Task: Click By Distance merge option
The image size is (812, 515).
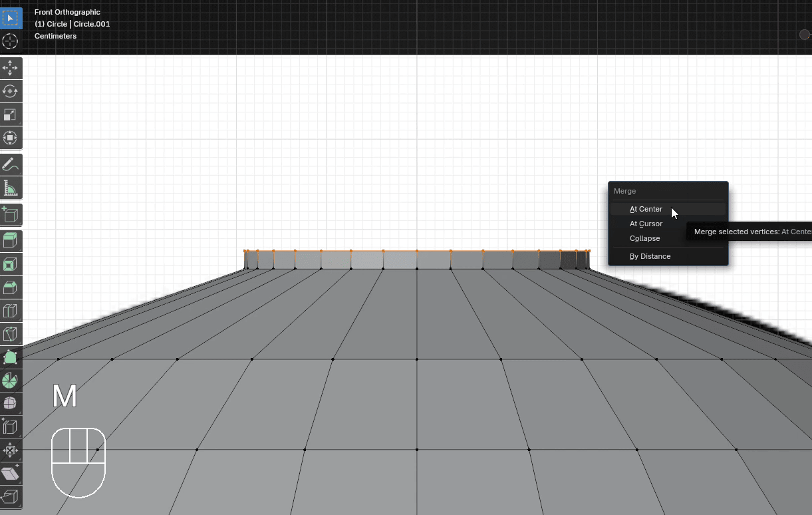Action: pyautogui.click(x=650, y=256)
